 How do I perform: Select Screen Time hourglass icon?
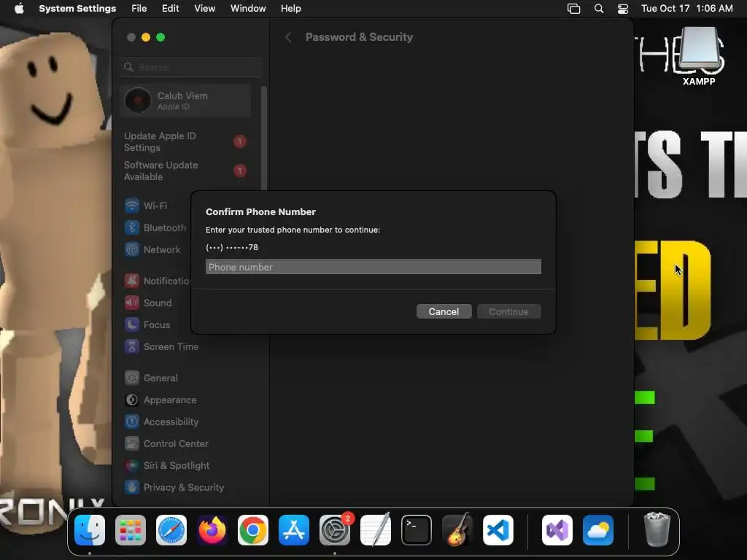click(x=132, y=346)
